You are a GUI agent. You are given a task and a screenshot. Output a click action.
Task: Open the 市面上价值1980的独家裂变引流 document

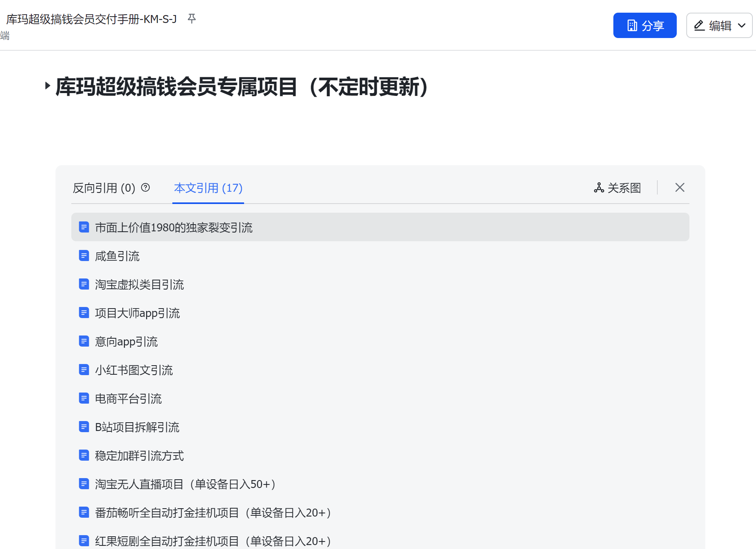[174, 227]
